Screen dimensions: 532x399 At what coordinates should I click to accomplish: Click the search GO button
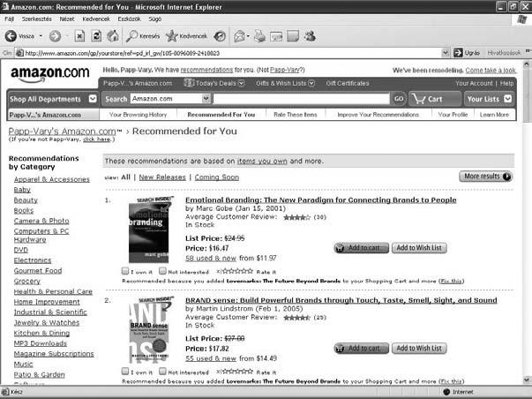pos(399,99)
